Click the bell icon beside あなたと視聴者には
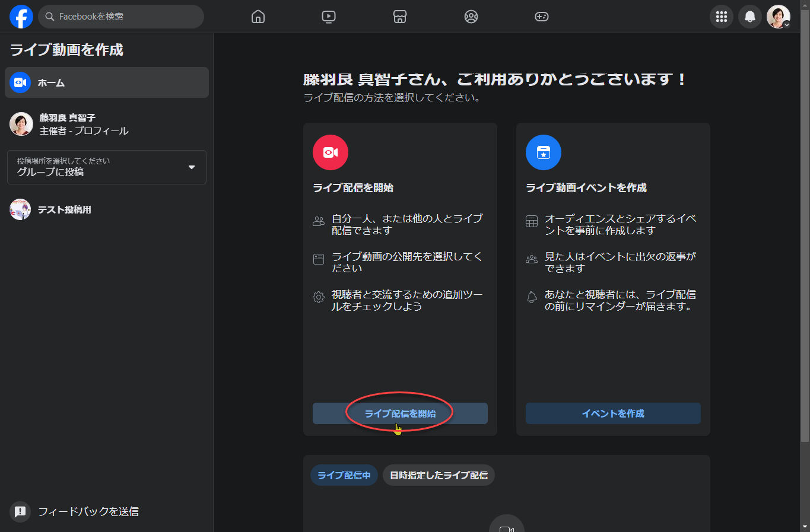 pos(532,297)
